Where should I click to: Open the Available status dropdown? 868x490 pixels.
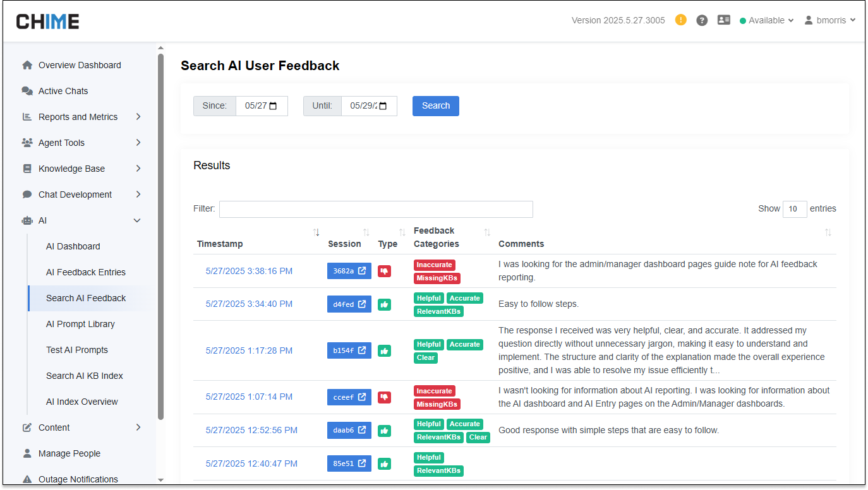click(x=766, y=20)
